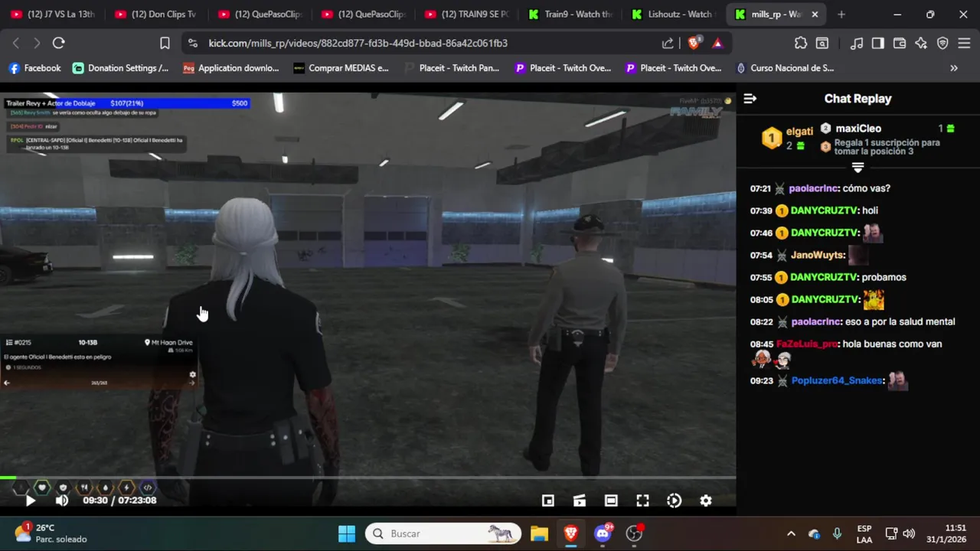Open the Facebook bookmark
980x551 pixels.
point(34,68)
